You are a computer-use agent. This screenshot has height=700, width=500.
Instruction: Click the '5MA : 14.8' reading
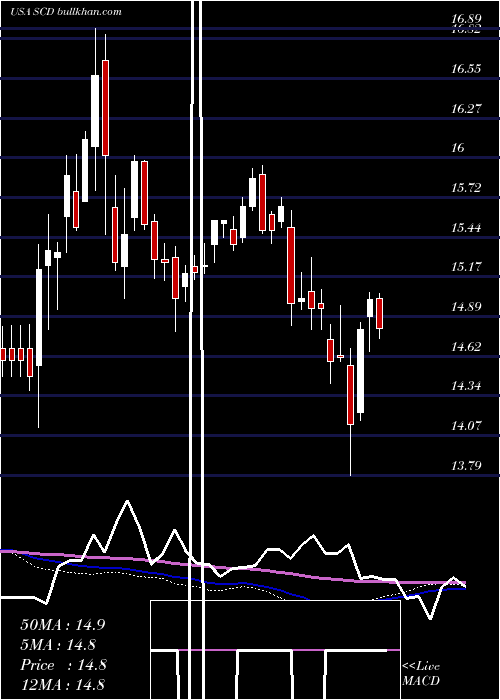point(59,645)
